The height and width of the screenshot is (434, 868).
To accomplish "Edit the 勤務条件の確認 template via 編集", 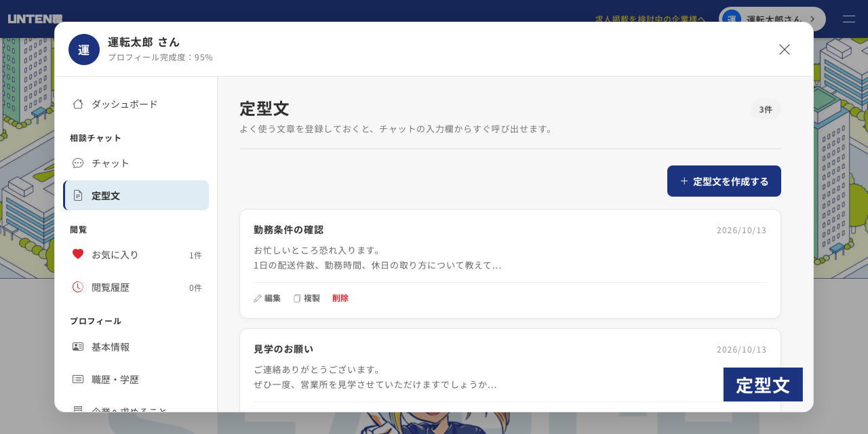I will (267, 298).
